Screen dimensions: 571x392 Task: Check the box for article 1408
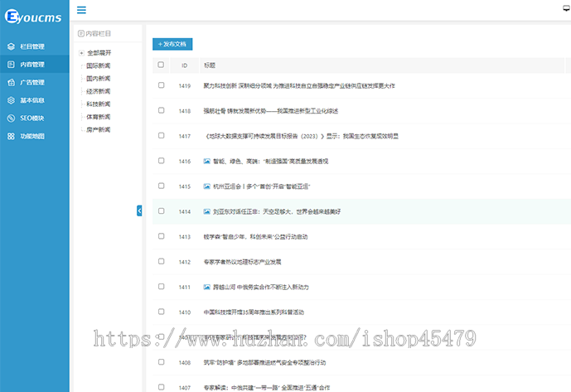(x=162, y=362)
